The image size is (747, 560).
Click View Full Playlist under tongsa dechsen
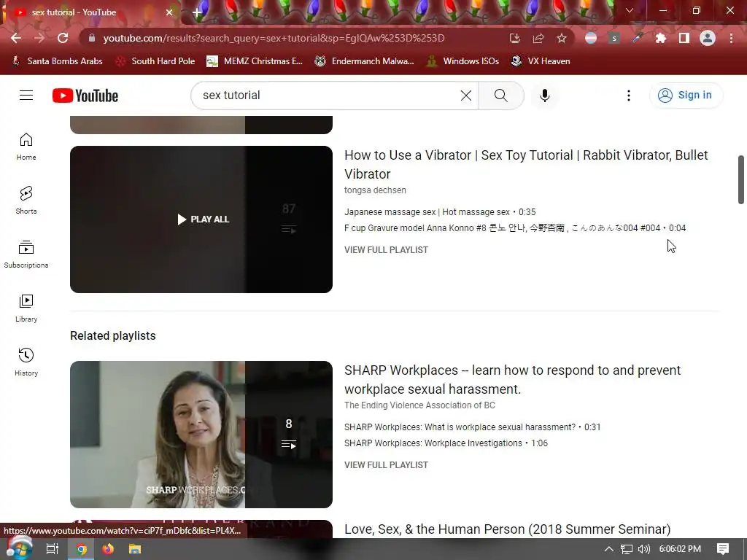[387, 250]
